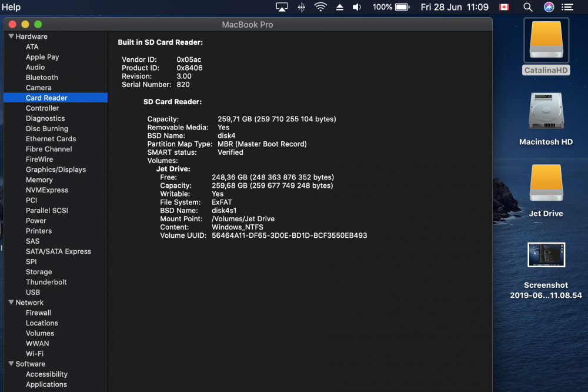
Task: Select SPI in the sidebar
Action: click(31, 262)
